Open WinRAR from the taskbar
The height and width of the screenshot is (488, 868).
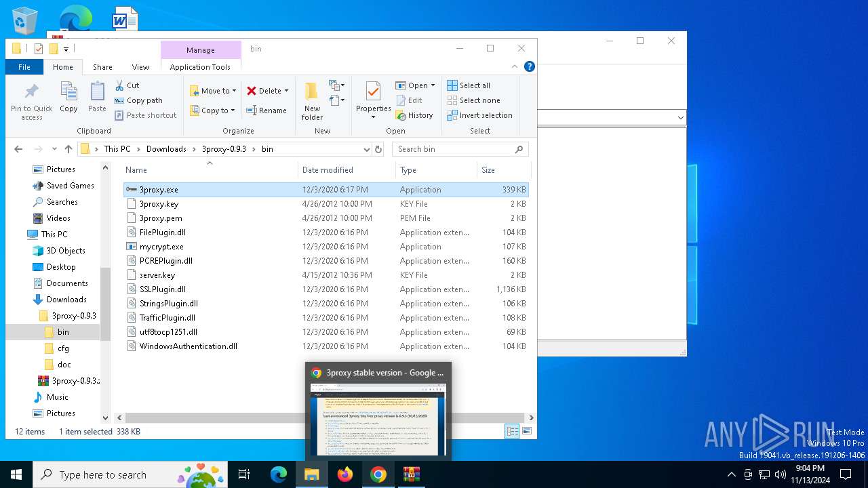point(412,474)
